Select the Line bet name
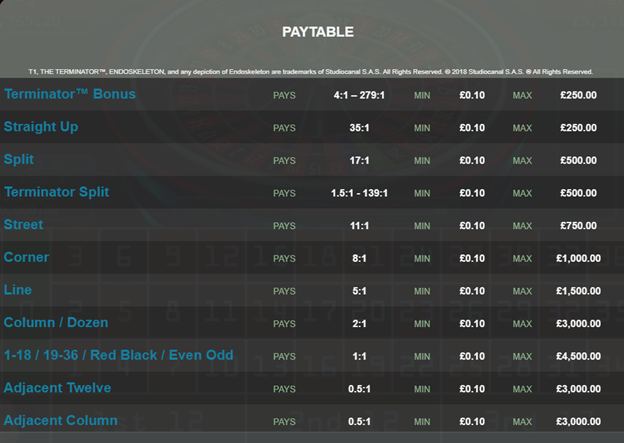Image resolution: width=624 pixels, height=443 pixels. [x=18, y=290]
